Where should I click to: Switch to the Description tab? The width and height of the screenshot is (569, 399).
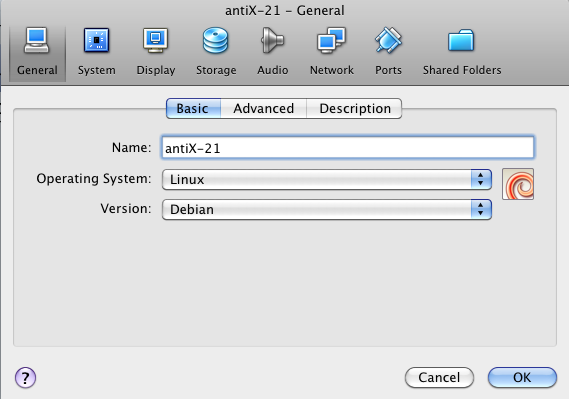(355, 108)
